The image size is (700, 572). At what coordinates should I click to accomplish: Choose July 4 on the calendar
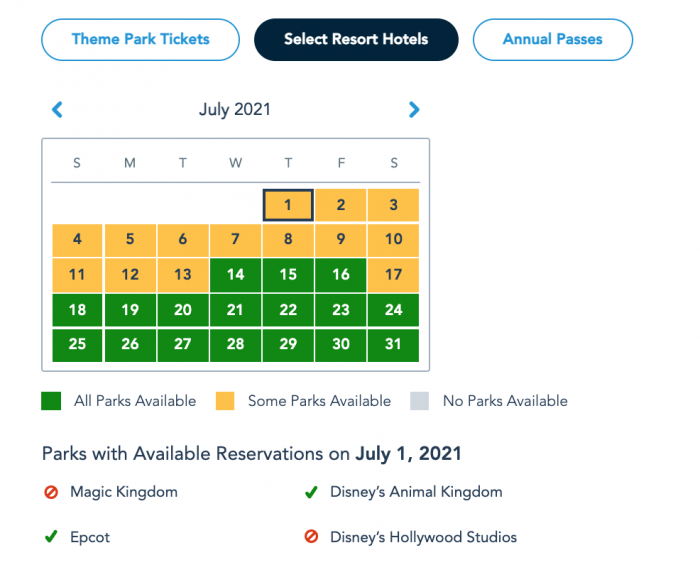78,240
